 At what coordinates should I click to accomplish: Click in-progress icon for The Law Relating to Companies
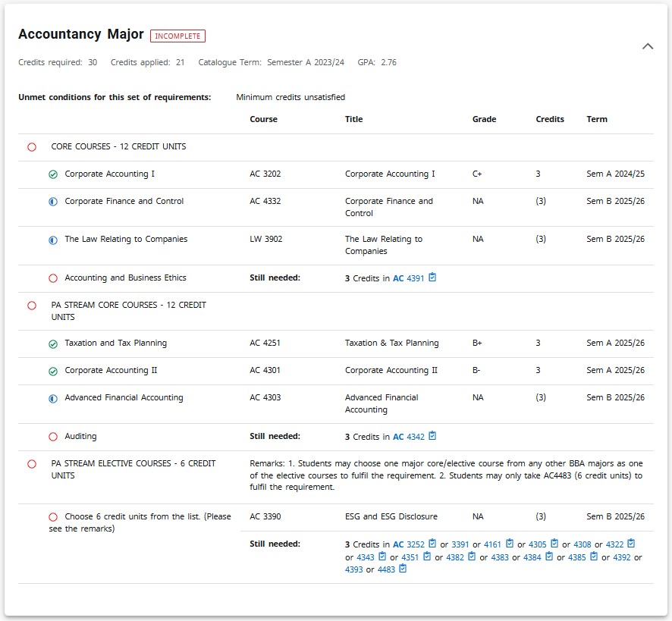point(53,240)
